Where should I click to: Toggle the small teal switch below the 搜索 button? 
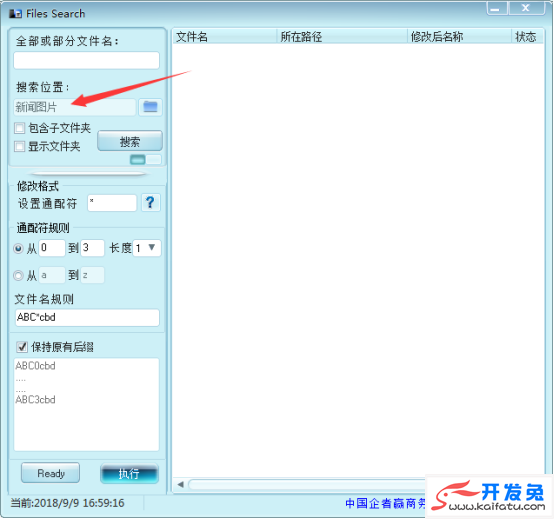point(146,160)
